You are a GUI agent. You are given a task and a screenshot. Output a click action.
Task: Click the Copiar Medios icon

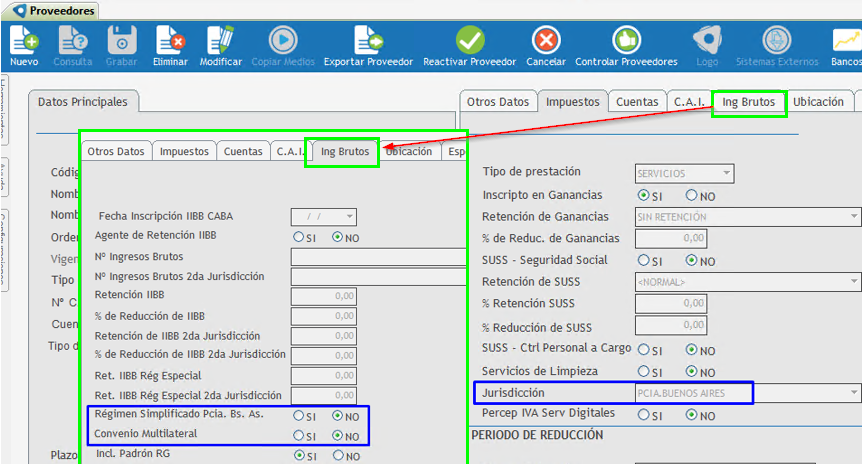tap(283, 40)
